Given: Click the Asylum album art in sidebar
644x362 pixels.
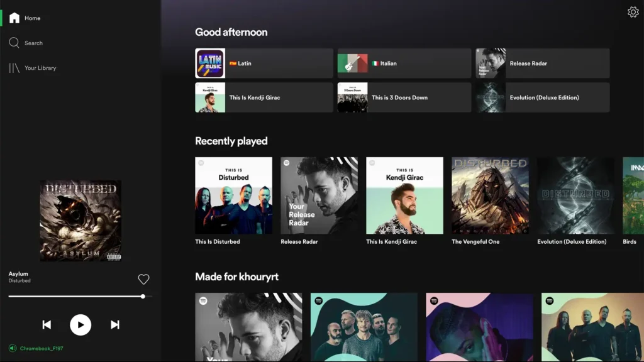Looking at the screenshot, I should [x=80, y=221].
